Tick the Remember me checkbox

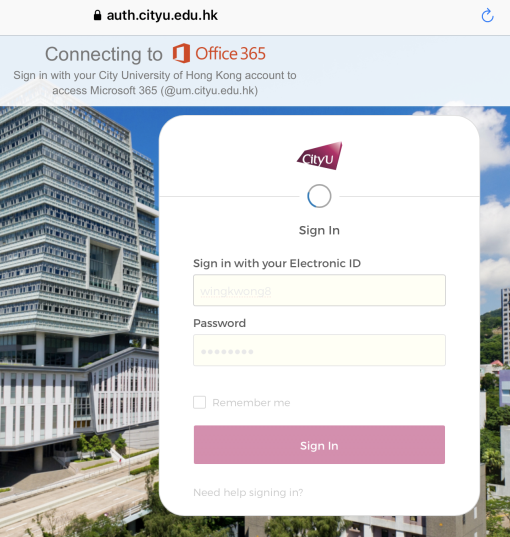tap(199, 402)
